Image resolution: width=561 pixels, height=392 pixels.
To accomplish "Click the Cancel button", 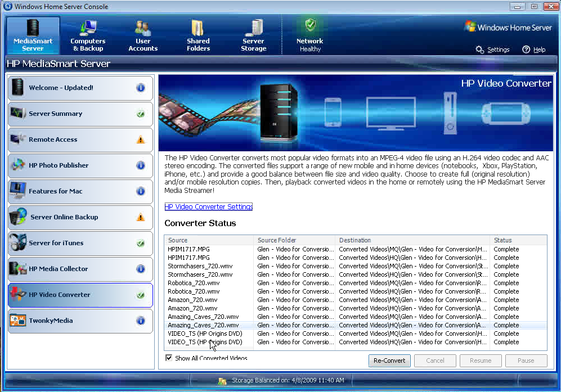I will click(x=435, y=361).
